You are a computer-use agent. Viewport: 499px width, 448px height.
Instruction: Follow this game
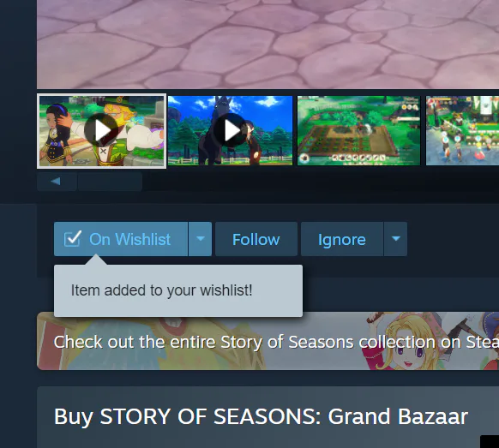tap(256, 239)
